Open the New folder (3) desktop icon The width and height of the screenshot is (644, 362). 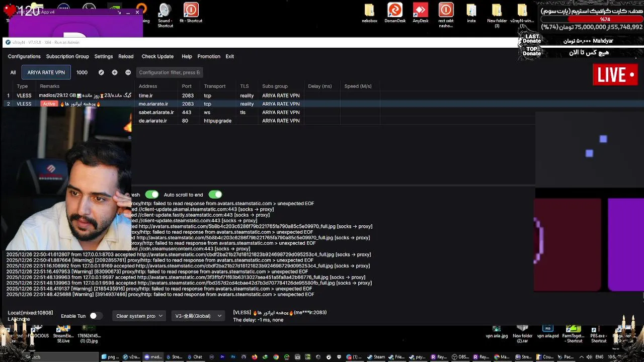click(x=497, y=16)
